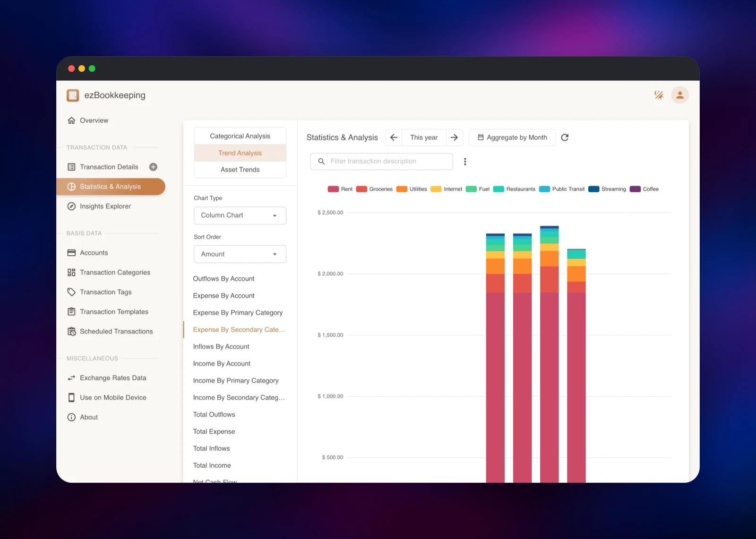This screenshot has width=756, height=539.
Task: Toggle the Fuel series in the legend
Action: [478, 189]
